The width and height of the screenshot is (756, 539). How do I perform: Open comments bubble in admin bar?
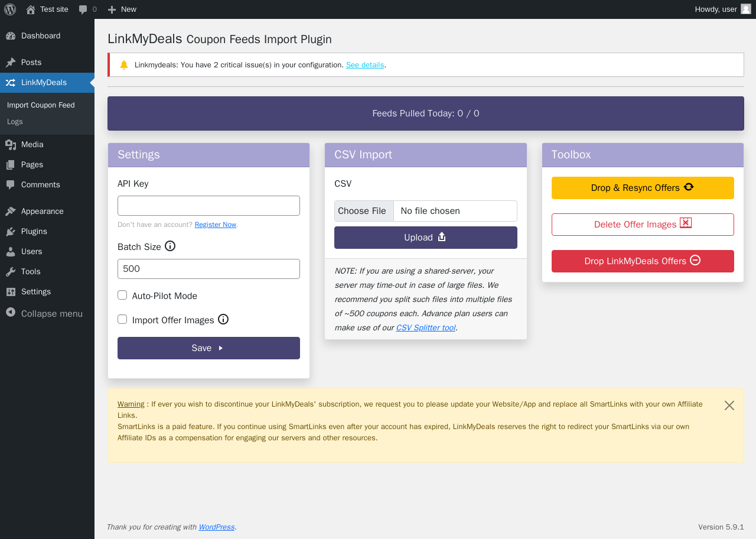click(x=87, y=9)
